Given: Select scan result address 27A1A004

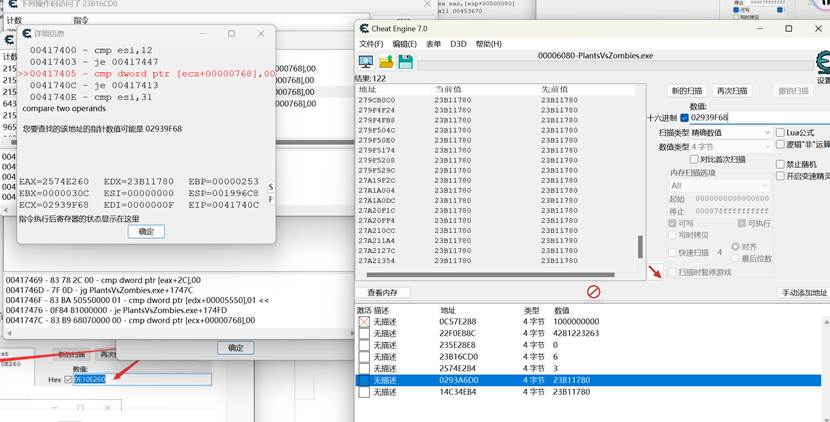Looking at the screenshot, I should (376, 191).
